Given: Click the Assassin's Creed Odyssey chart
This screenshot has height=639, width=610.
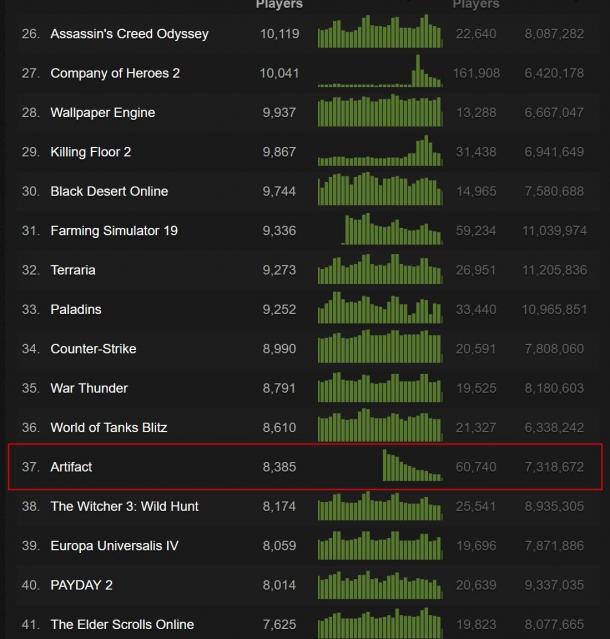Looking at the screenshot, I should pos(380,31).
